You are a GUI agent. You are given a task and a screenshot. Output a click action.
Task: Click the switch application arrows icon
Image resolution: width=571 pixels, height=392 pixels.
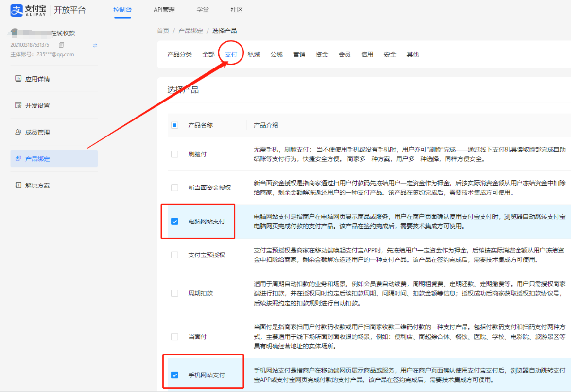(x=95, y=45)
